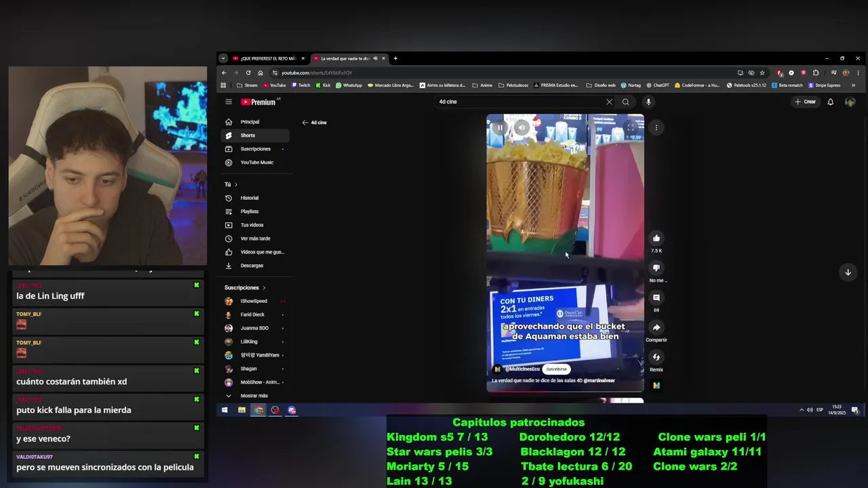Open the Short's three-dot options
This screenshot has width=868, height=488.
pos(656,127)
